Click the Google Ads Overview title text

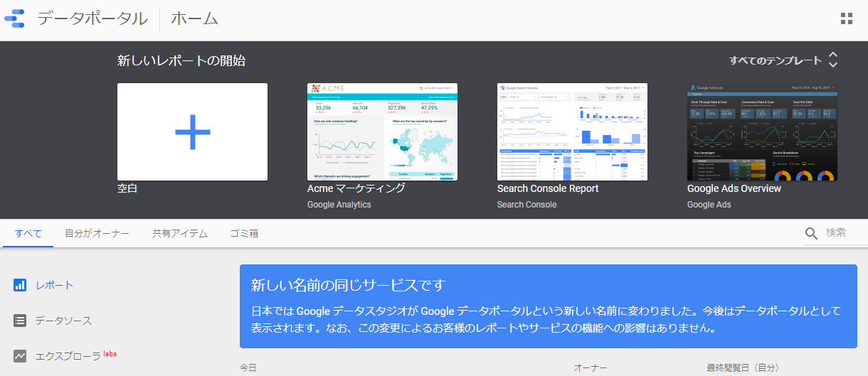[734, 188]
